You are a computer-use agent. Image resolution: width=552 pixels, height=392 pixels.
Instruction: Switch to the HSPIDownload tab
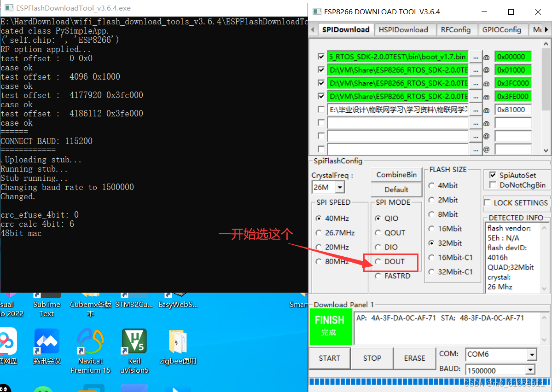pyautogui.click(x=403, y=30)
